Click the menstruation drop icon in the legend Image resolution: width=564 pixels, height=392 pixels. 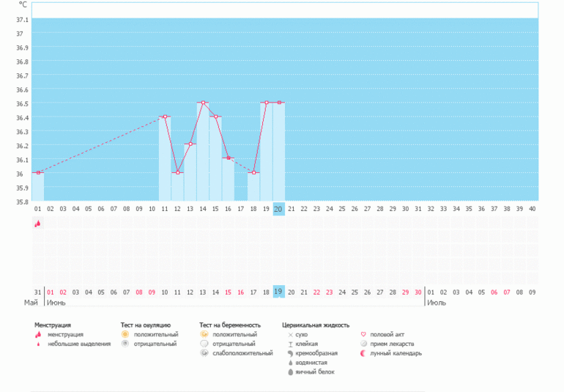point(37,334)
